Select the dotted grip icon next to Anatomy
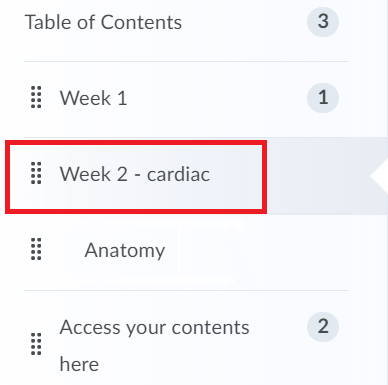 coord(36,249)
